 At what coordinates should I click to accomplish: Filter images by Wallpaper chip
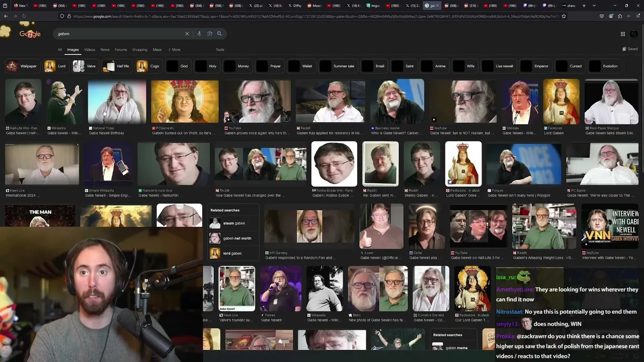22,66
